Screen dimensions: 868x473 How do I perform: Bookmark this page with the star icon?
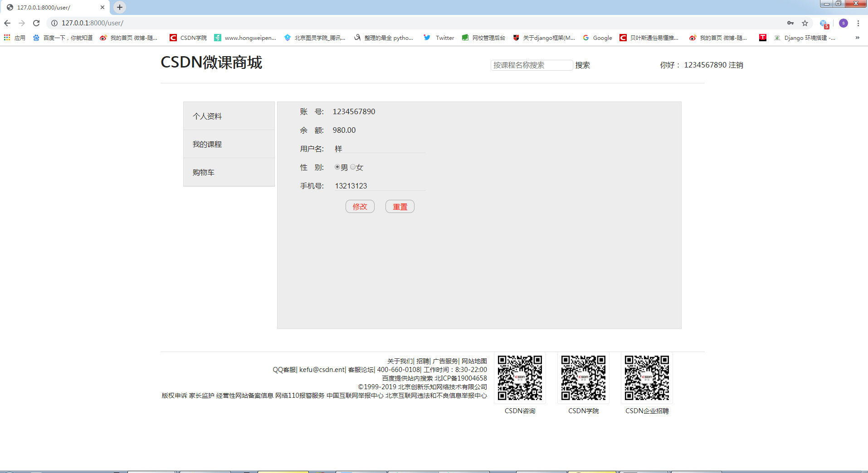(x=805, y=23)
